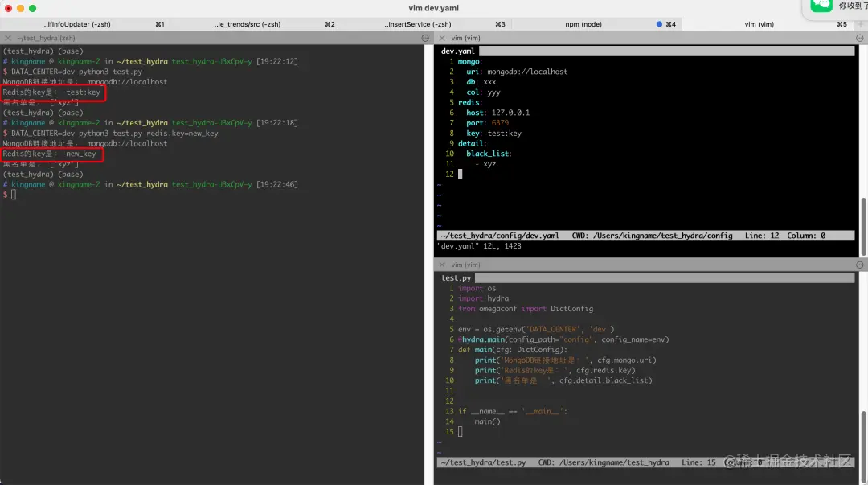Click the empty shell prompt cursor

point(14,195)
